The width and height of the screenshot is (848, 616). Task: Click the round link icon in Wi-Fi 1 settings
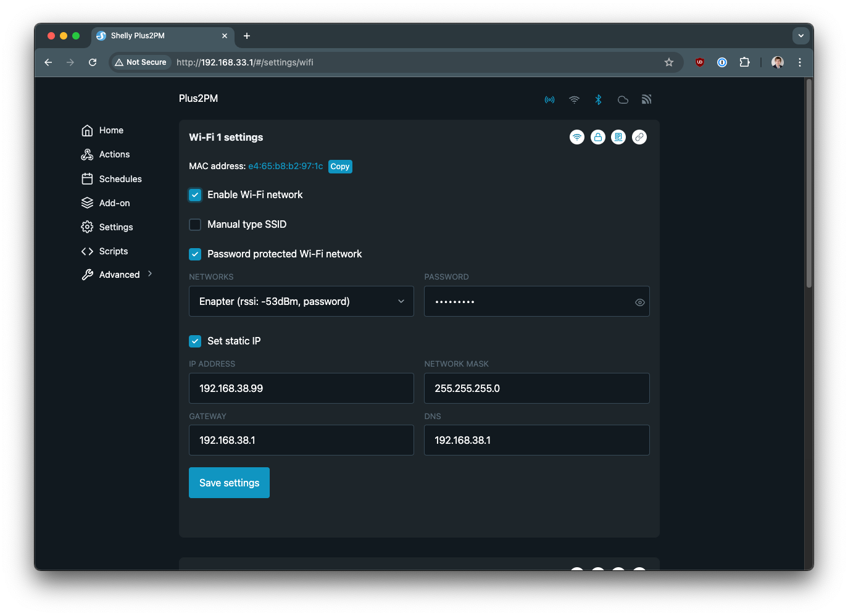pyautogui.click(x=639, y=137)
